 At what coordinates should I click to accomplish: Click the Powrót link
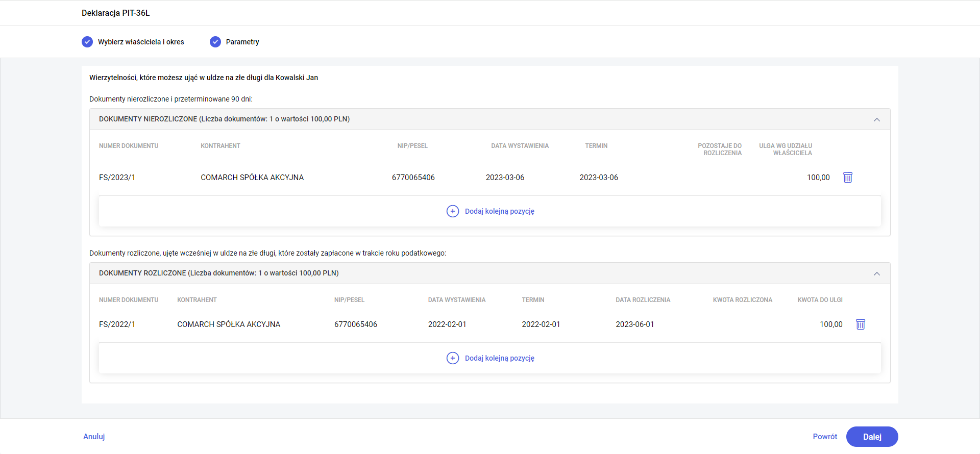click(x=824, y=437)
